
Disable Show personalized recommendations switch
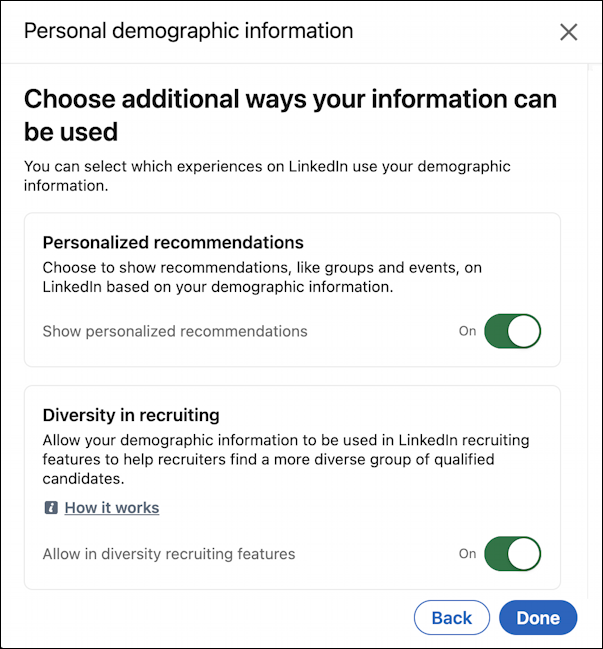click(512, 331)
